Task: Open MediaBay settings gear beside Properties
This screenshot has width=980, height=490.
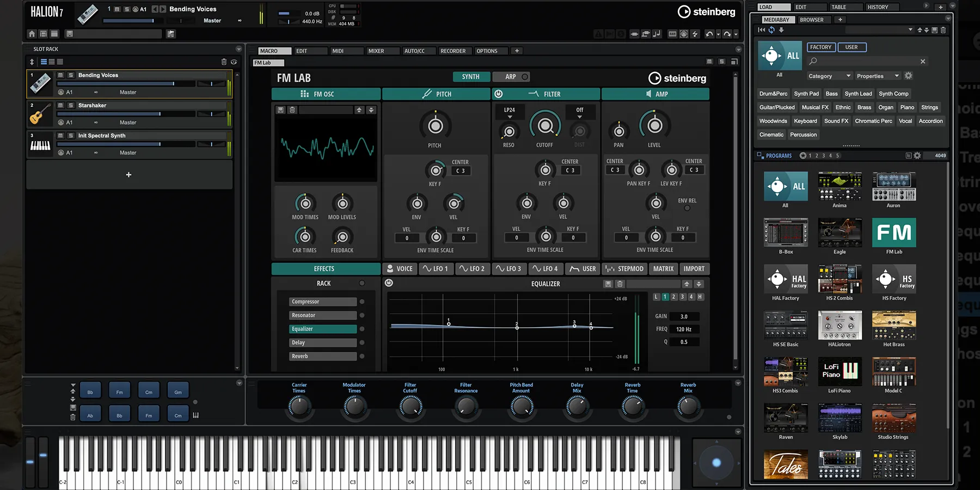Action: pyautogui.click(x=908, y=76)
